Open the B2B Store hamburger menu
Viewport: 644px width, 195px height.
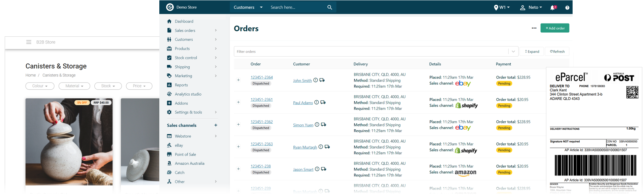[x=29, y=42]
